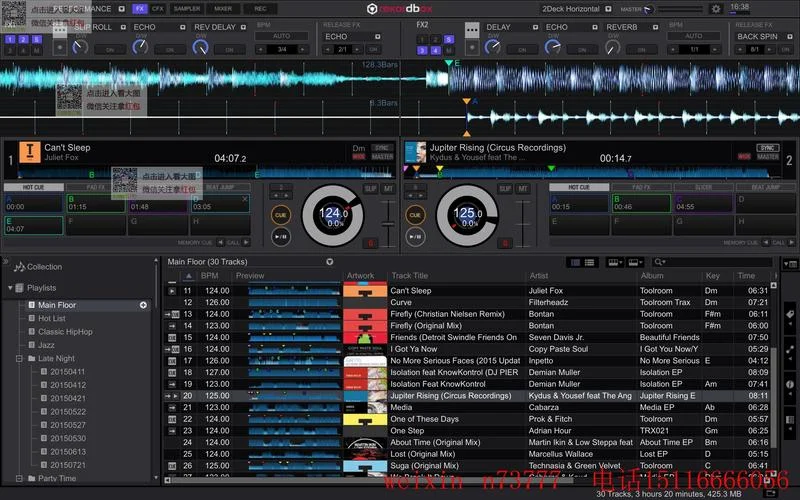Screen dimensions: 800x500
Task: Open the SAMPLER panel tab
Action: click(187, 9)
